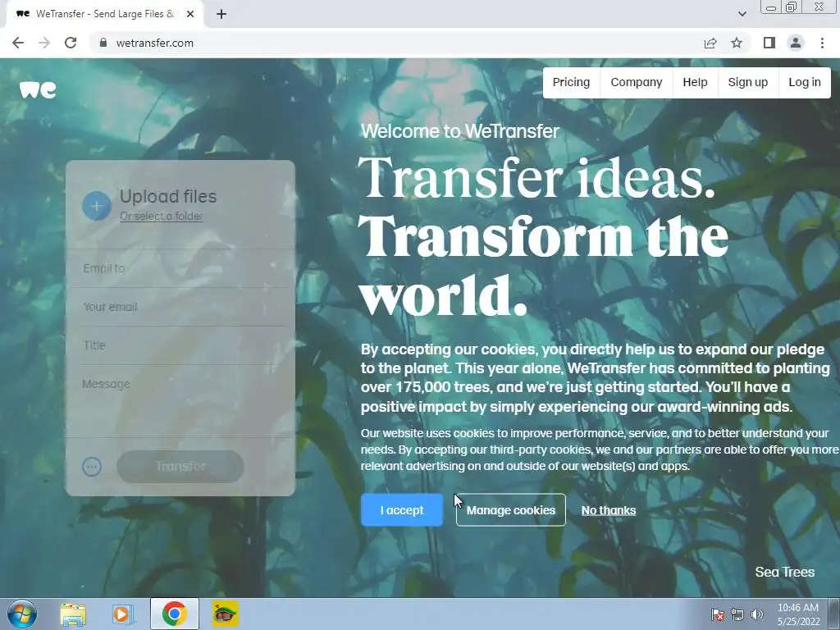Open the Company menu item
840x630 pixels.
tap(637, 83)
